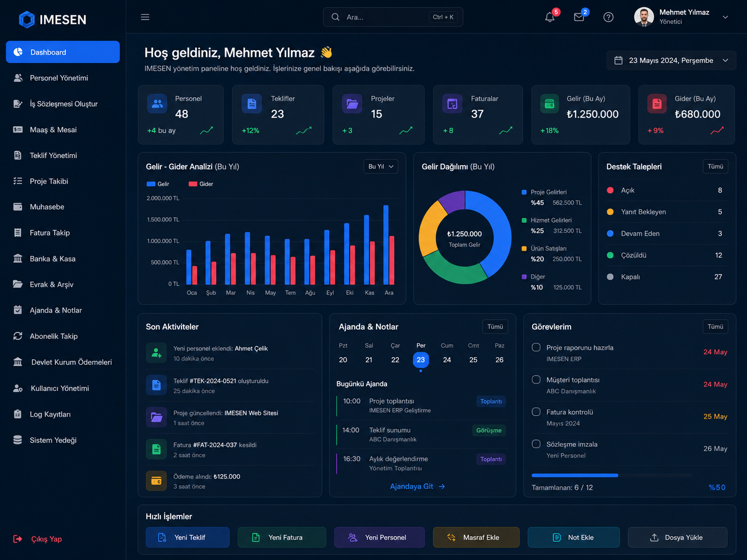This screenshot has height=560, width=747.
Task: Open Muhasebe menu item
Action: [63, 207]
